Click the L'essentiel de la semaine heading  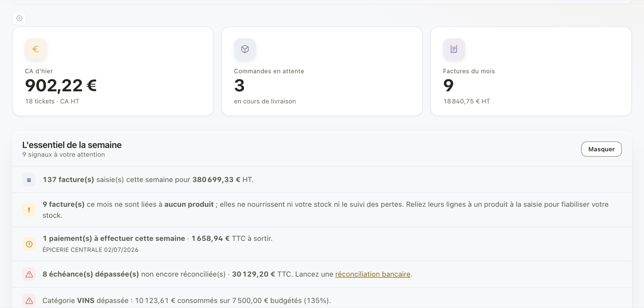point(72,145)
